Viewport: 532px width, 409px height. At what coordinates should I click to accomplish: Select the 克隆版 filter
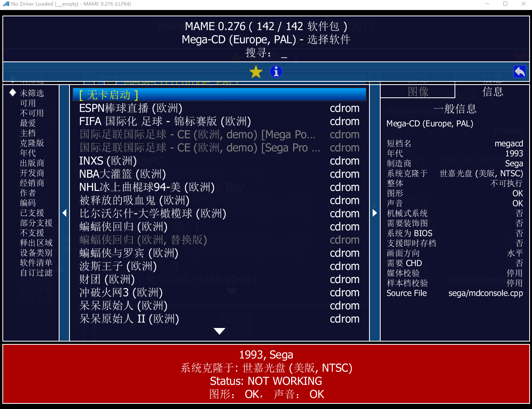32,143
